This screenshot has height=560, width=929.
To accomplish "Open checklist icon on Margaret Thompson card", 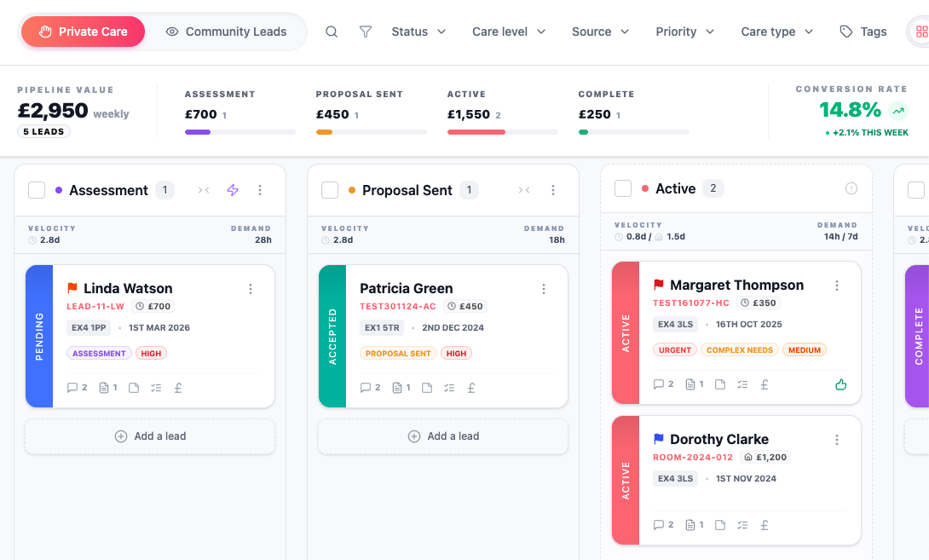I will click(742, 384).
